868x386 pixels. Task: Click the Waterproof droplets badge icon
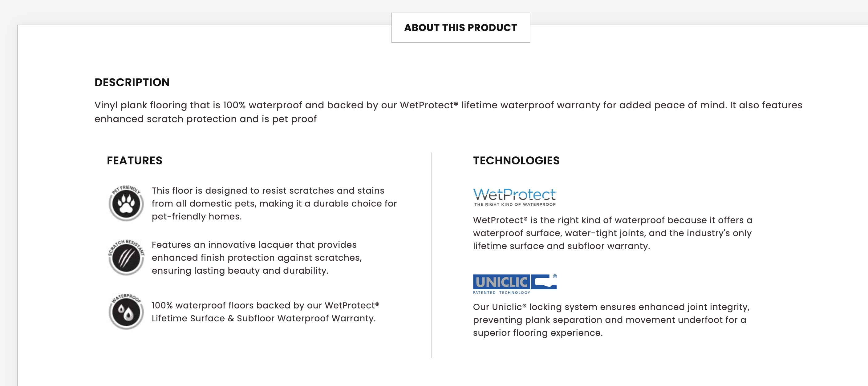[126, 312]
